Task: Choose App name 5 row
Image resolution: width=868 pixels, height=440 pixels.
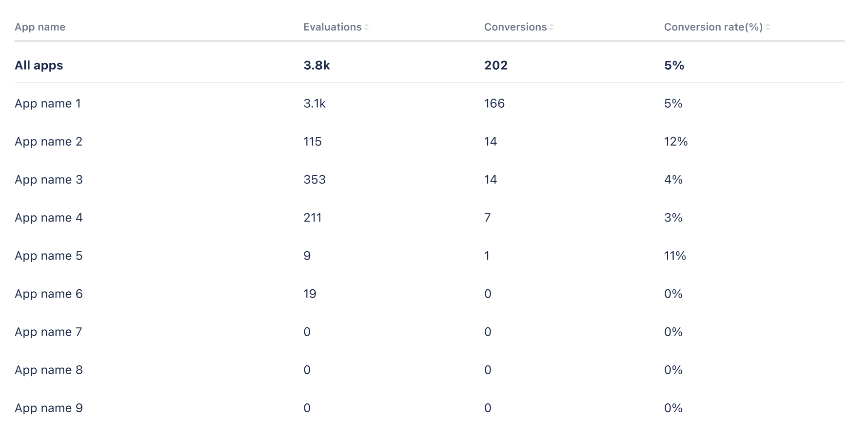Action: pos(49,256)
